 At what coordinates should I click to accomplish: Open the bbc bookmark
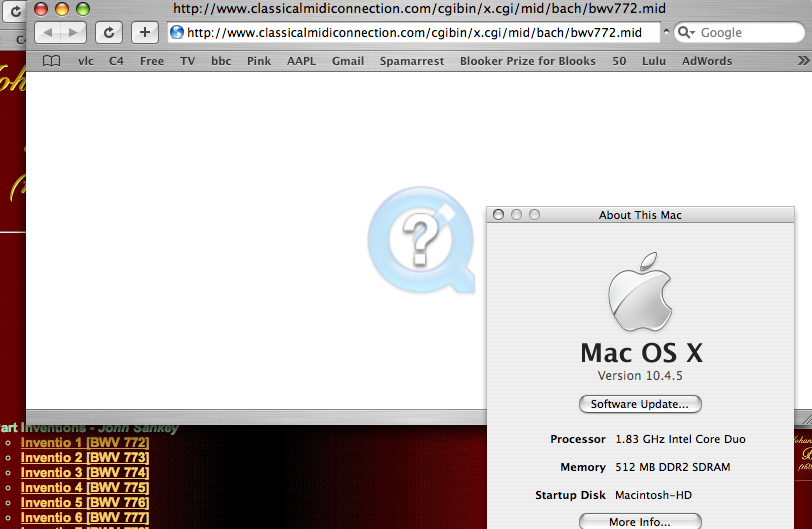(x=221, y=61)
